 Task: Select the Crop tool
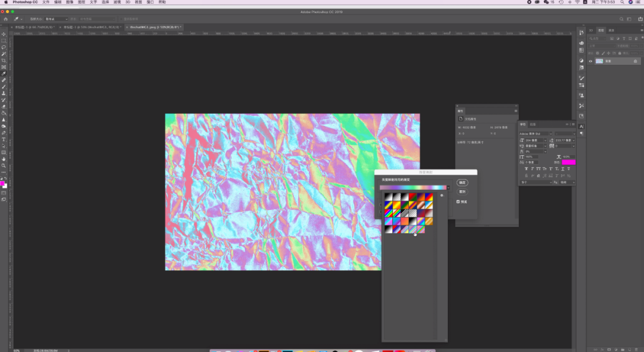(x=4, y=60)
